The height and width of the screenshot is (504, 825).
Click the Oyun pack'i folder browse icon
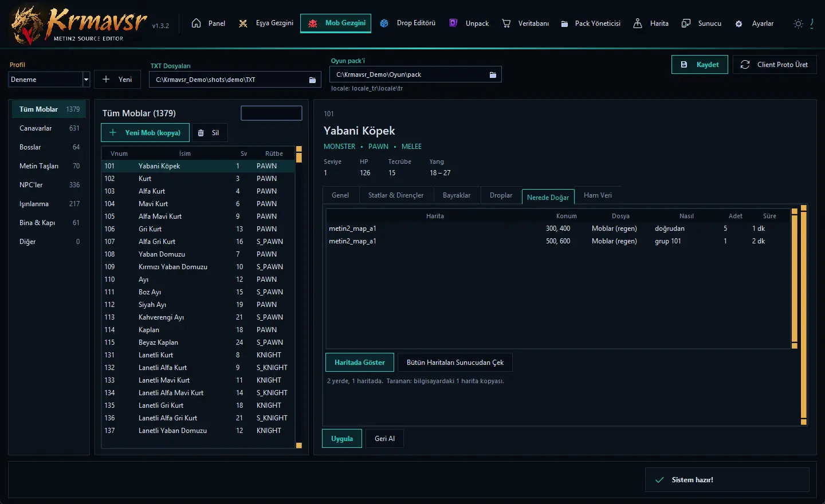(x=493, y=75)
